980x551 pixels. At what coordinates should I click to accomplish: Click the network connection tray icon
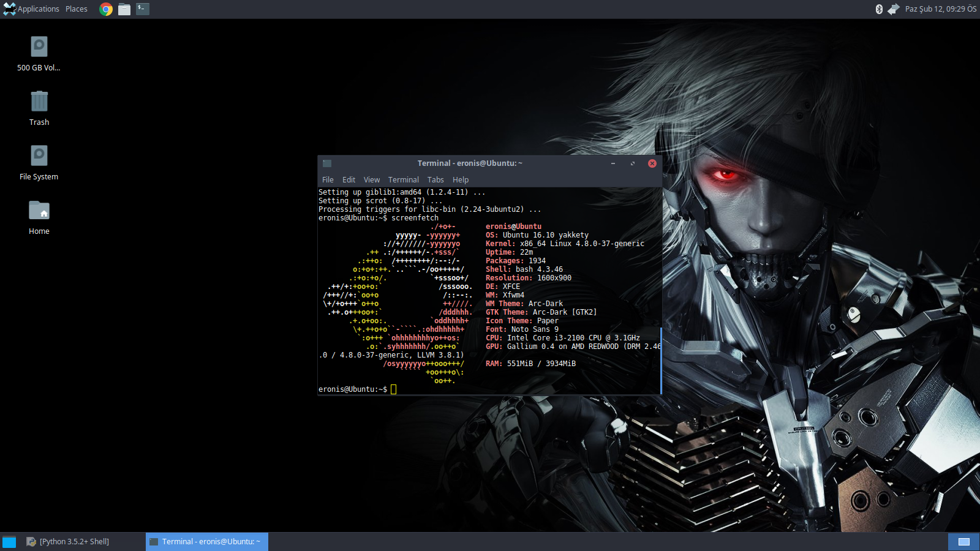(x=894, y=9)
